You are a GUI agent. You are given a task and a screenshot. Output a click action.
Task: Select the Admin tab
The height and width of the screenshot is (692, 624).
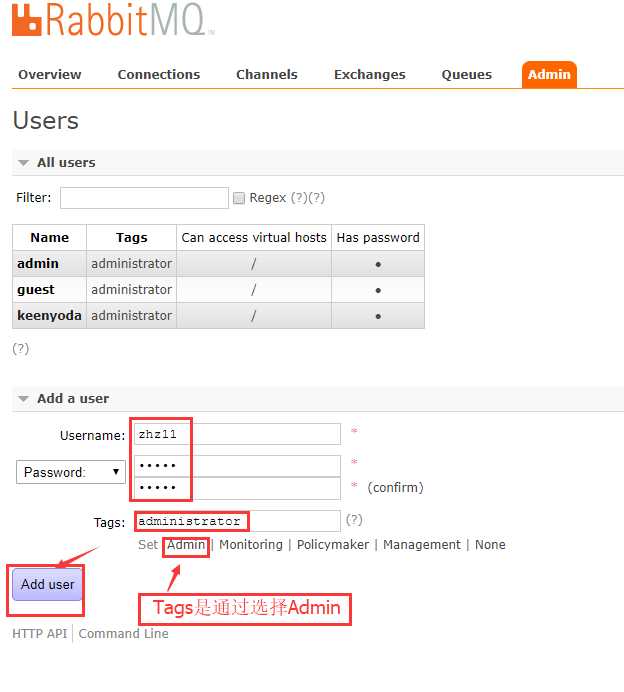point(549,75)
